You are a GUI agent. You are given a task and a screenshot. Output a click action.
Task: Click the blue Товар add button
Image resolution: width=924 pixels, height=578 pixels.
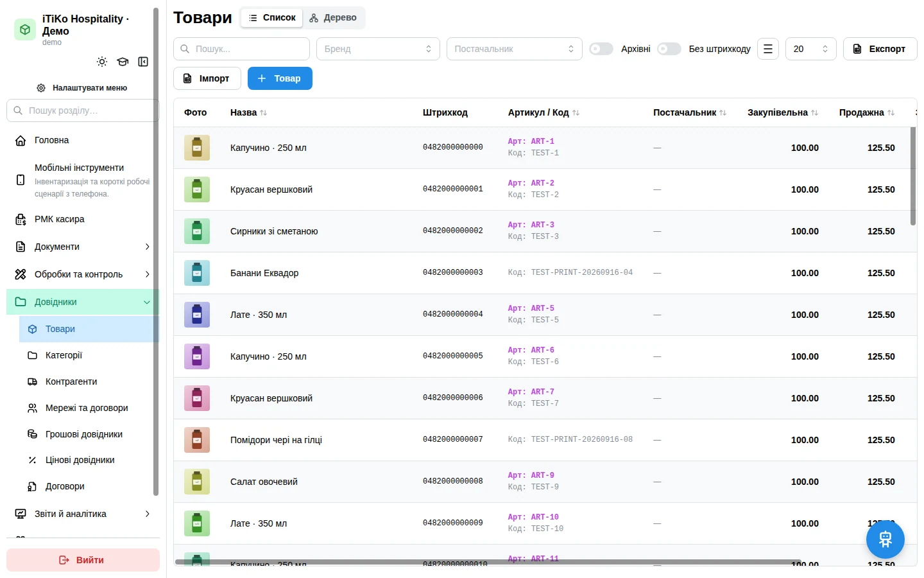(x=280, y=78)
